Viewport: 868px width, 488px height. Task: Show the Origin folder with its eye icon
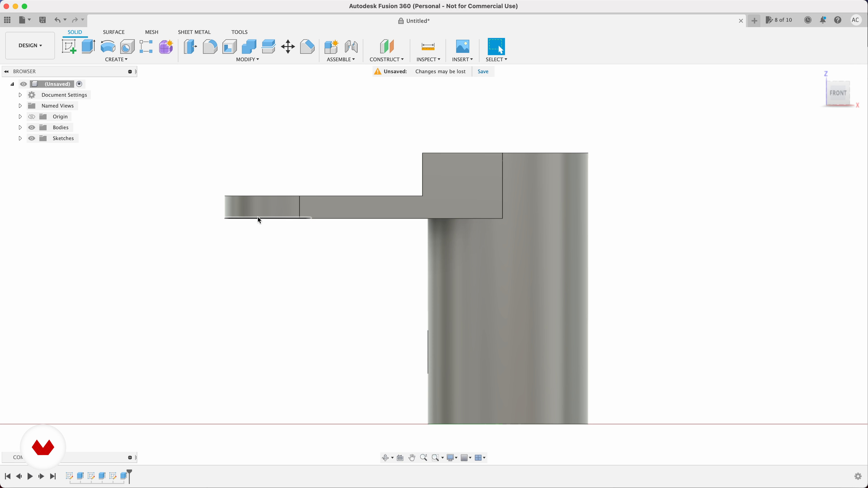[32, 117]
